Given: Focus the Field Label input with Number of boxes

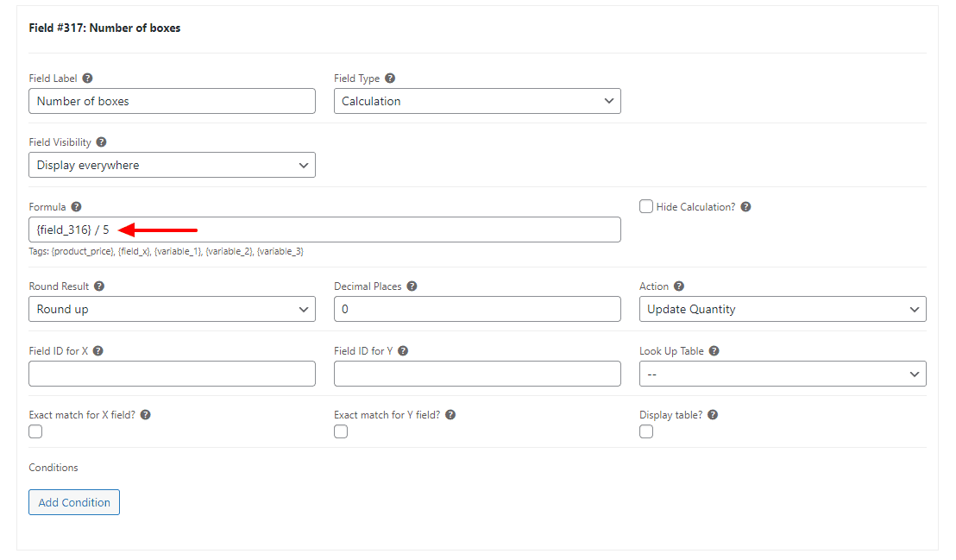Looking at the screenshot, I should pos(172,101).
